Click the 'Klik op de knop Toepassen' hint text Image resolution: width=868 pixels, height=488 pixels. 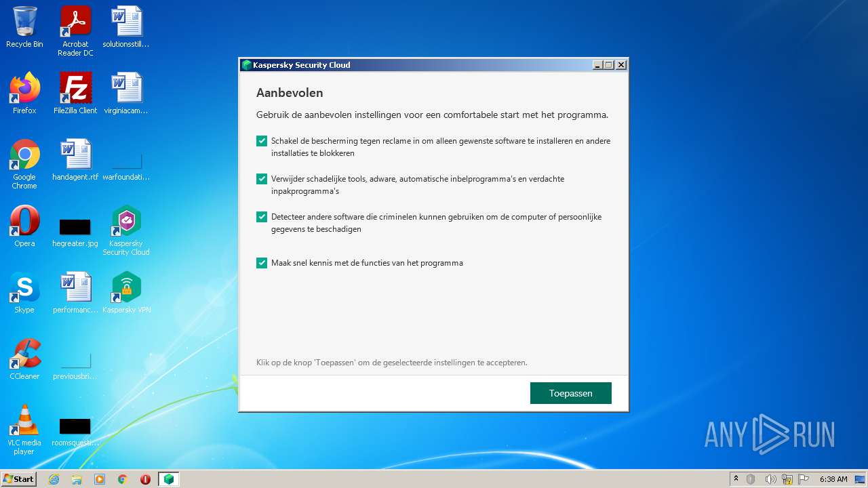(x=391, y=363)
